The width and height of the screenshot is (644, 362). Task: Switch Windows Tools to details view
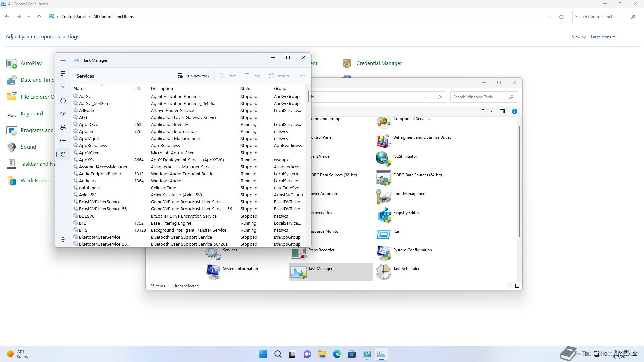click(509, 286)
